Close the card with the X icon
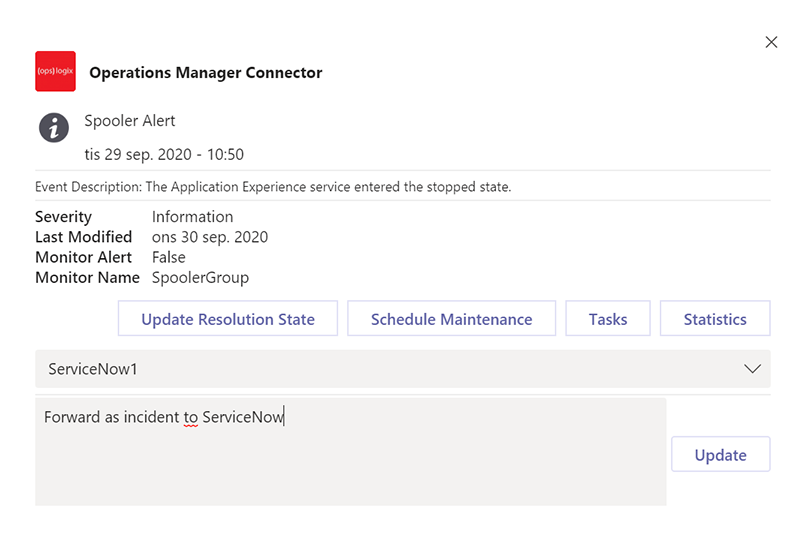Screen dimensions: 800x538 click(771, 42)
